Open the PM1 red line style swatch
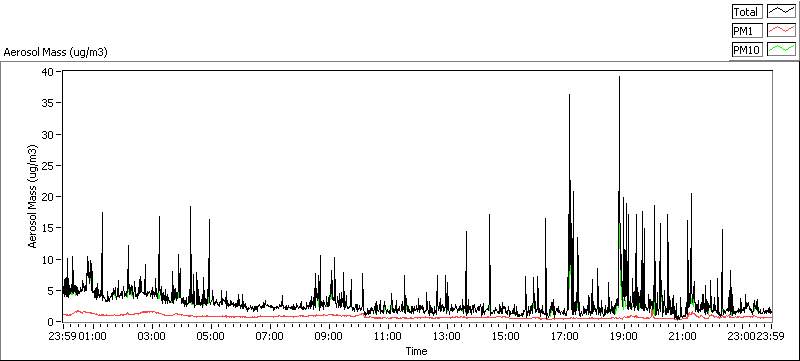Image resolution: width=800 pixels, height=361 pixels. 781,31
